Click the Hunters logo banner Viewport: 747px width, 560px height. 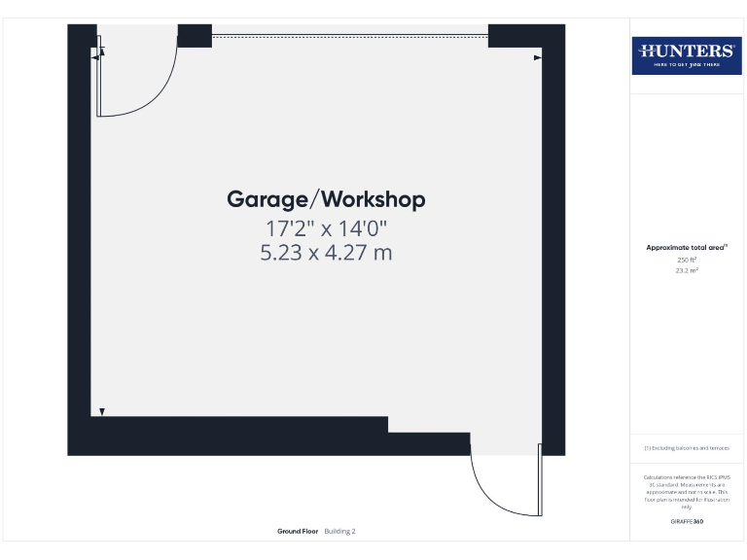[x=685, y=55]
